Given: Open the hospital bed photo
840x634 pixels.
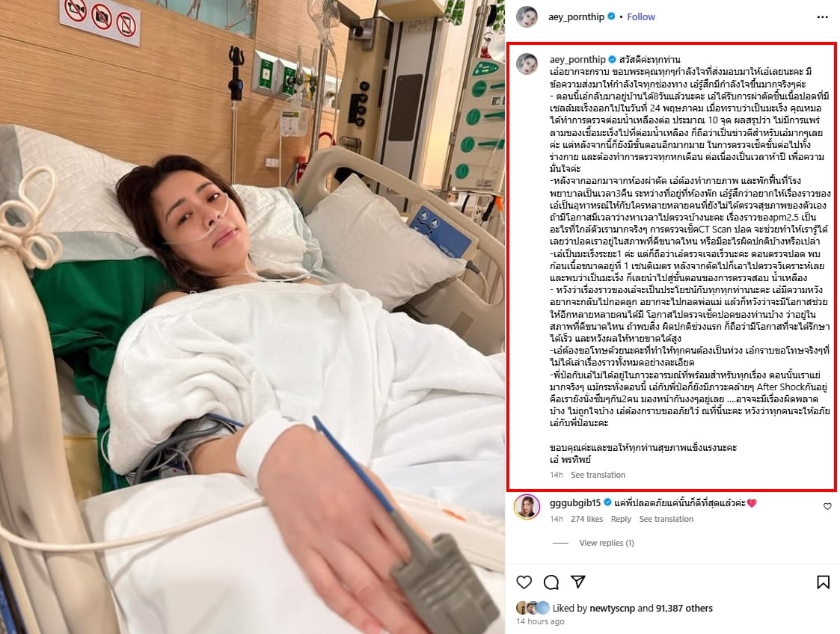Looking at the screenshot, I should click(x=252, y=317).
